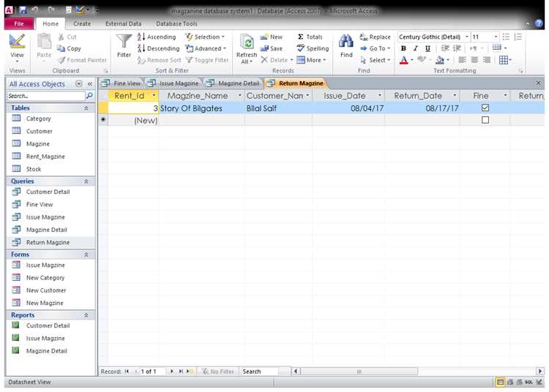Apply Bold text formatting
Image resolution: width=549 pixels, height=392 pixels.
click(x=403, y=48)
